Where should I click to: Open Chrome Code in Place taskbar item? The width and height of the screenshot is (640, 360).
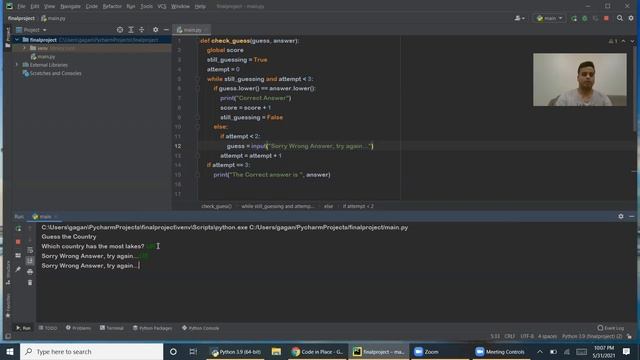(317, 351)
